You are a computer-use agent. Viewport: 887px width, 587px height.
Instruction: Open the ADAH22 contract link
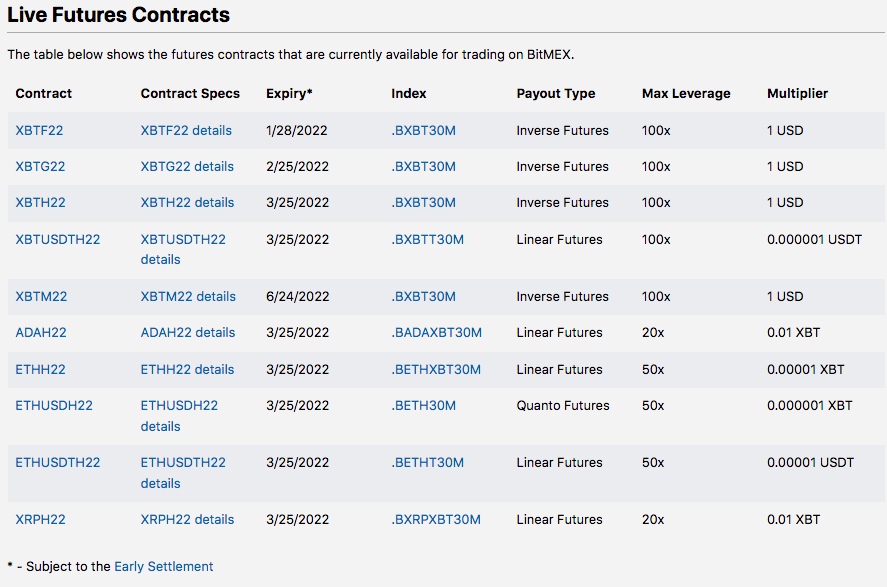click(x=41, y=333)
